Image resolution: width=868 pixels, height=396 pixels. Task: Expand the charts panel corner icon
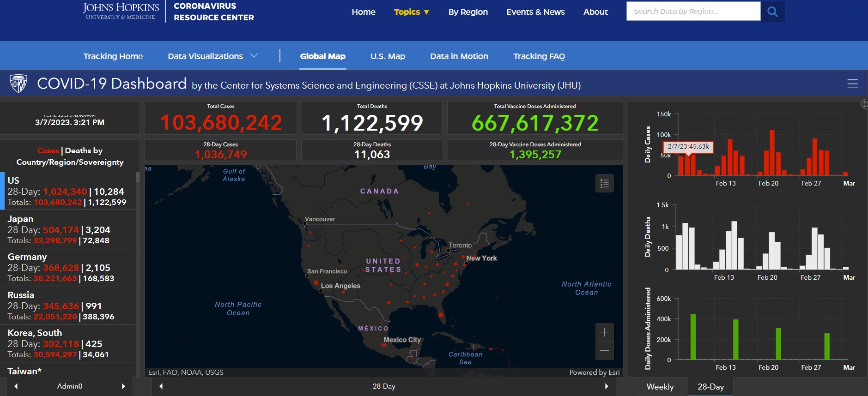point(865,104)
